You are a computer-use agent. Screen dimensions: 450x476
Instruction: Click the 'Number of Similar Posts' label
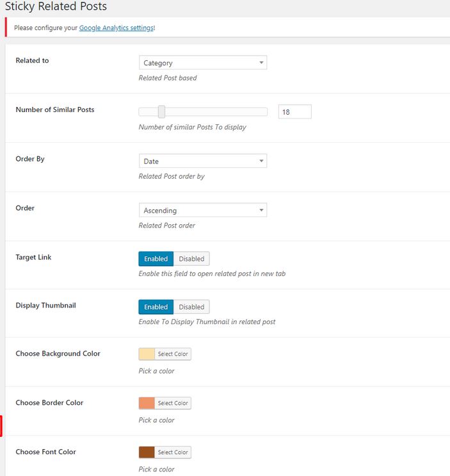55,110
